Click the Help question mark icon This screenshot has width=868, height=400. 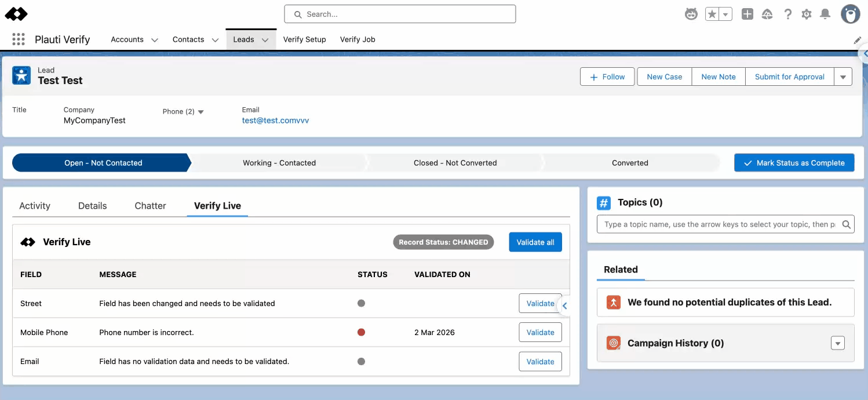click(787, 14)
